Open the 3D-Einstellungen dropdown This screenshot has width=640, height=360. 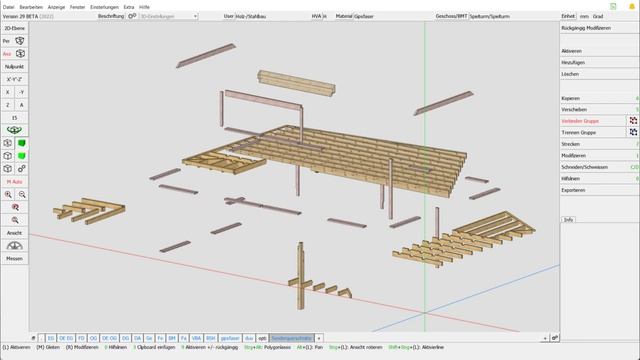click(x=169, y=16)
